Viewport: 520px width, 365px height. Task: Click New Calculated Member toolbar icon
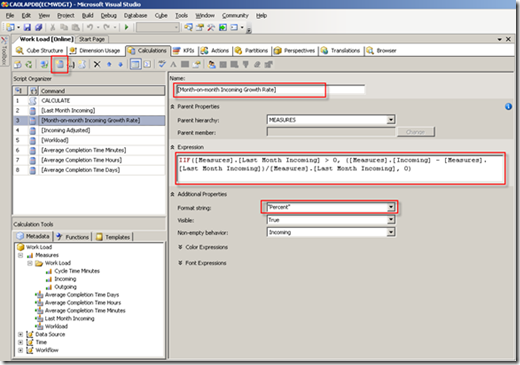point(60,64)
